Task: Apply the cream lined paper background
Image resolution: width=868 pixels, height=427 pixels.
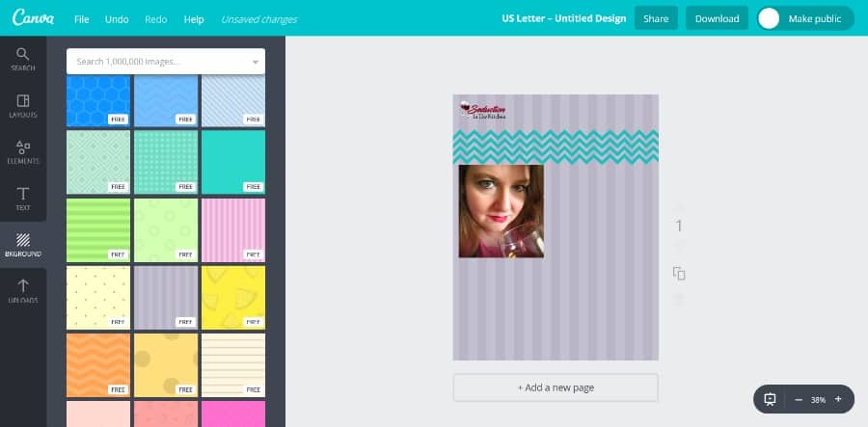Action: 233,365
